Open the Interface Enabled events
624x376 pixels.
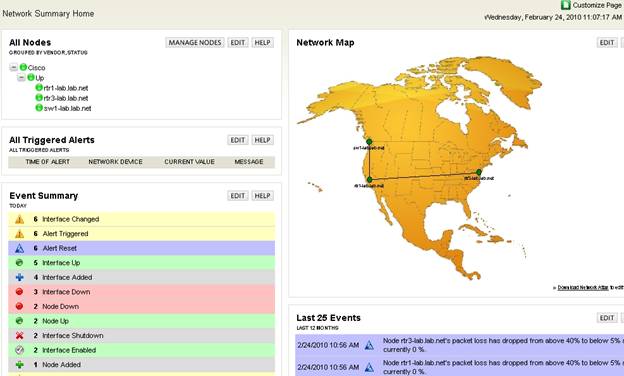pos(69,350)
